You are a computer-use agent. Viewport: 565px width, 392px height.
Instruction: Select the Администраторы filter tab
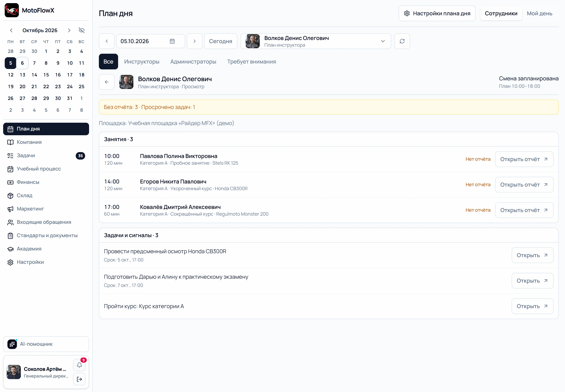coord(193,62)
